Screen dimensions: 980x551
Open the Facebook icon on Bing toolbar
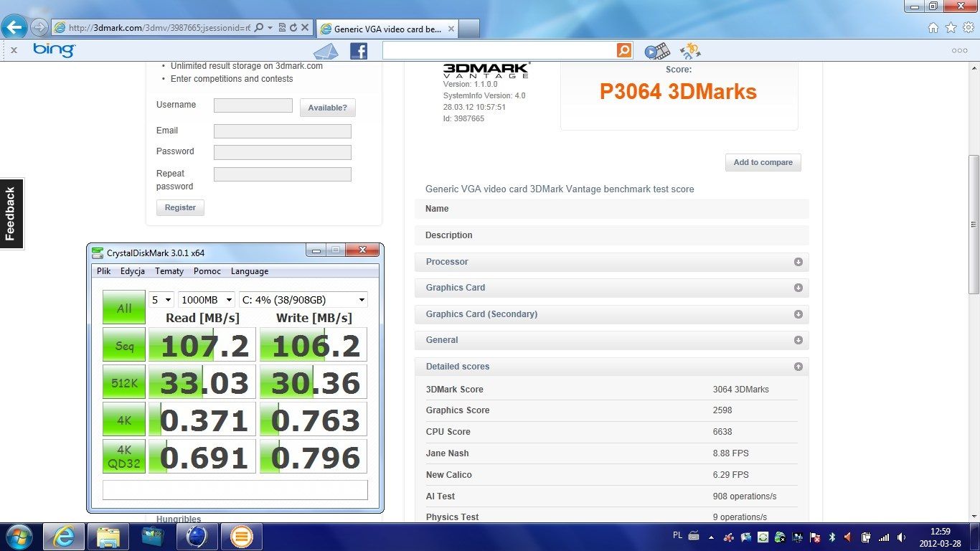pyautogui.click(x=359, y=51)
